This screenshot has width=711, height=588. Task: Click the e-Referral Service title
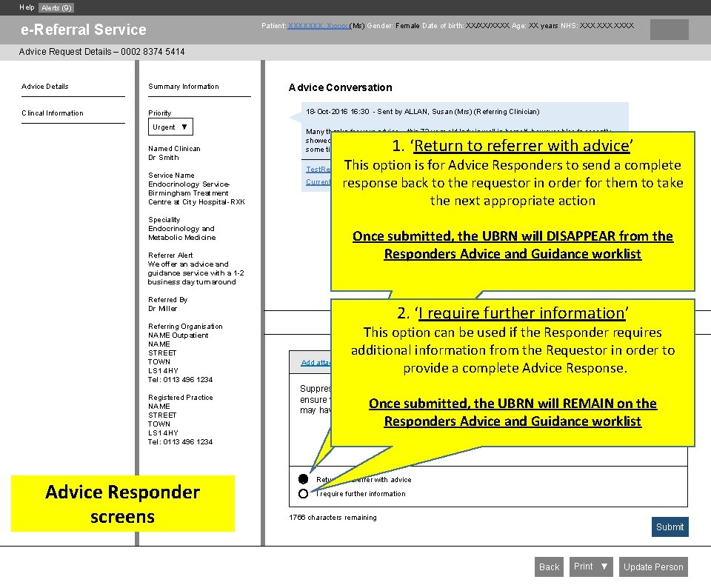pos(84,30)
